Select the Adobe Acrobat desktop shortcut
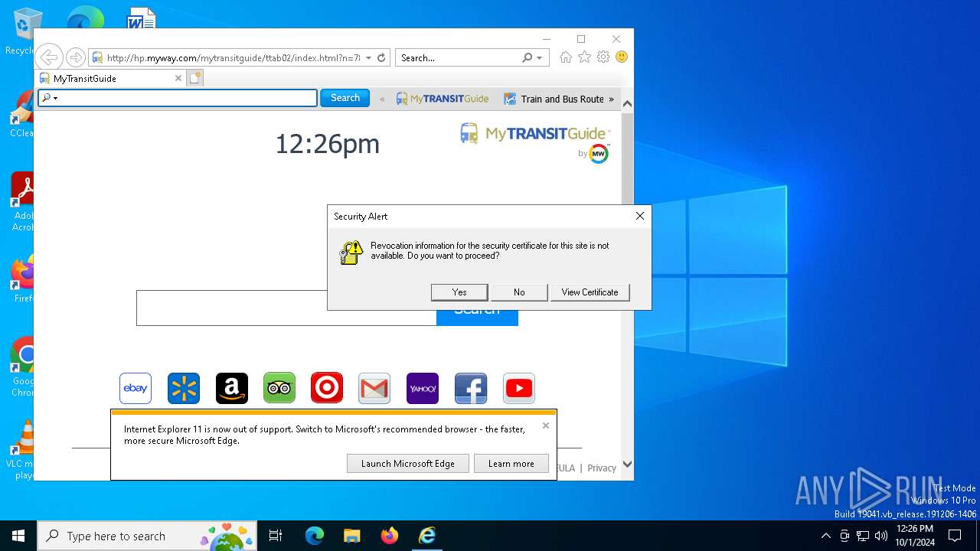980x551 pixels. click(x=21, y=201)
